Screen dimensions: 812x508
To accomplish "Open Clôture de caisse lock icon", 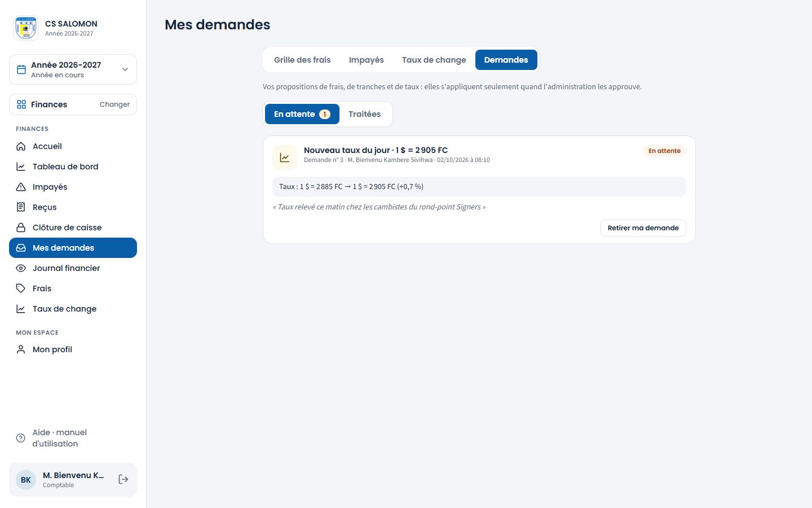I will pyautogui.click(x=21, y=227).
